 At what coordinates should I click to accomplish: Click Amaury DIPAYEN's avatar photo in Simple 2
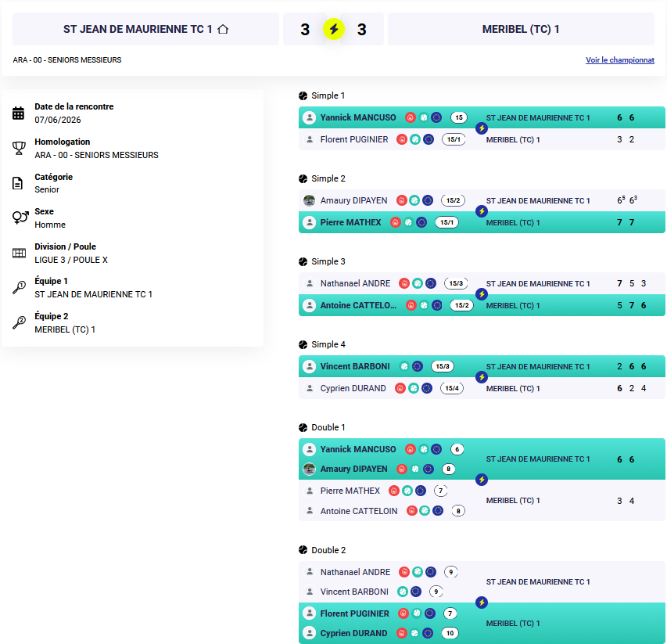point(309,200)
